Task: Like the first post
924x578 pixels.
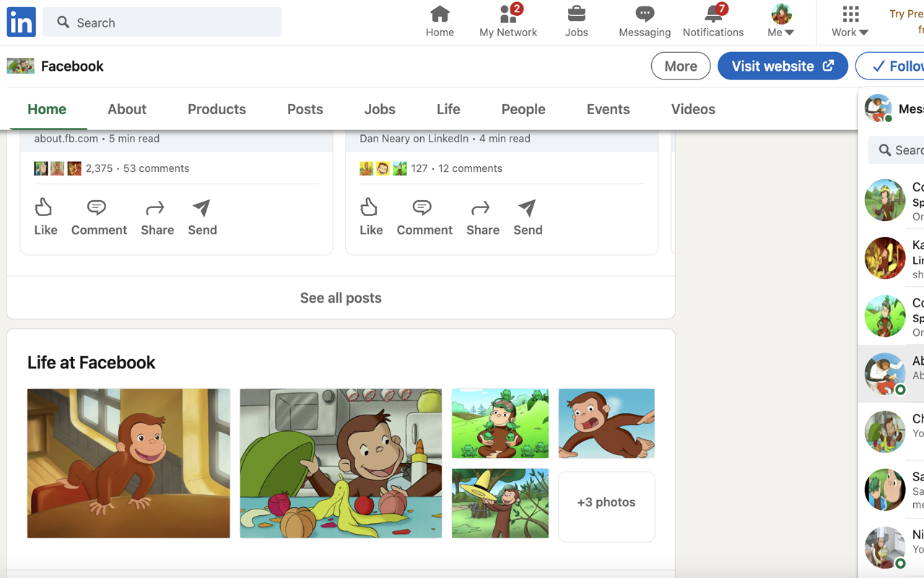Action: click(44, 216)
